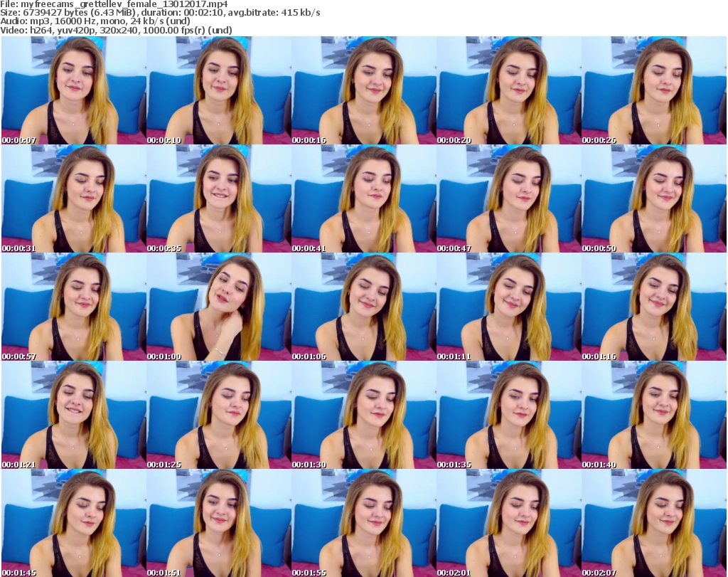Select the thumbnail at timestamp 00:02:07
Image resolution: width=728 pixels, height=577 pixels.
[x=654, y=523]
